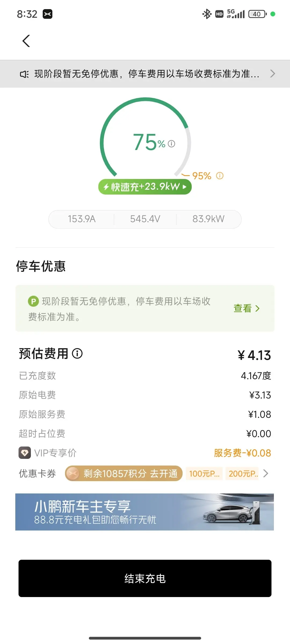290x644 pixels.
Task: Expand coupon list with right chevron
Action: tap(266, 474)
